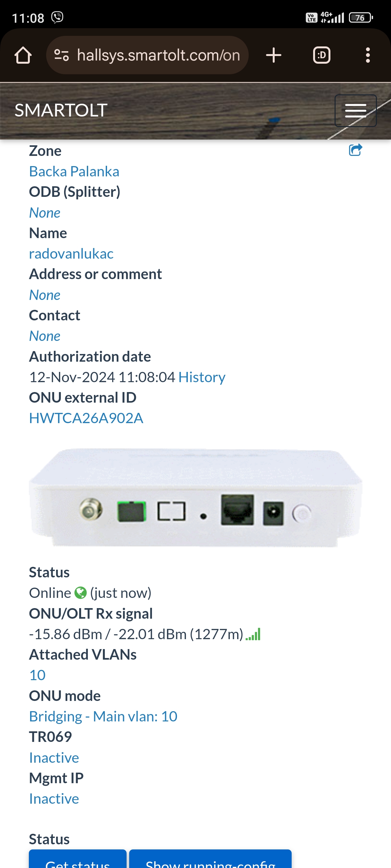Open attached VLAN 10 link
391x868 pixels.
(x=37, y=675)
